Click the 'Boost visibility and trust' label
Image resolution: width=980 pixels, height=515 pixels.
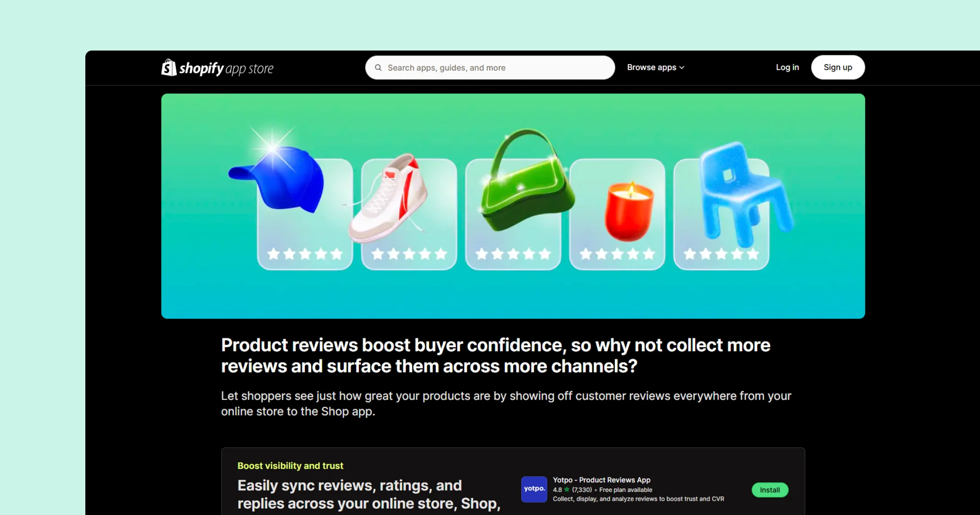coord(290,466)
